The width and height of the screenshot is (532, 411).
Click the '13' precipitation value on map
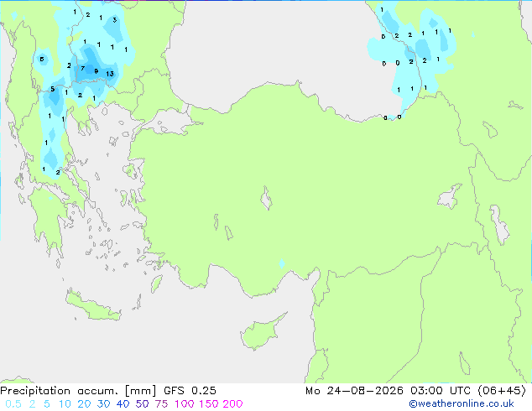coord(110,74)
